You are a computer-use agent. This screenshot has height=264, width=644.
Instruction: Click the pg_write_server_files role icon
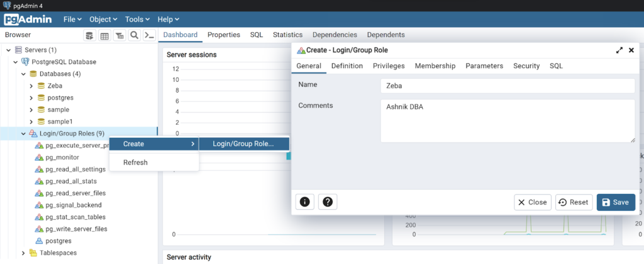pos(39,229)
